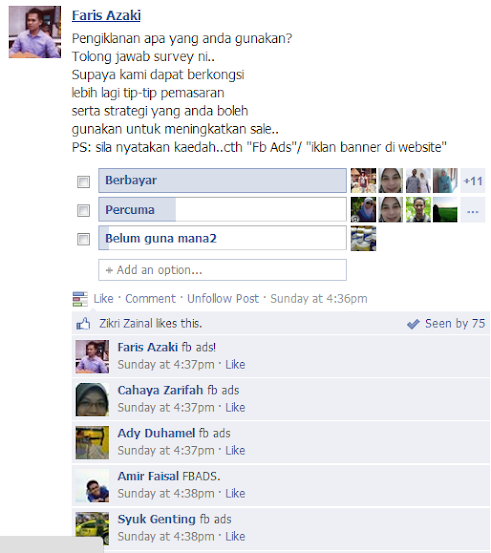The image size is (491, 553).
Task: Like the survey post
Action: pyautogui.click(x=103, y=299)
